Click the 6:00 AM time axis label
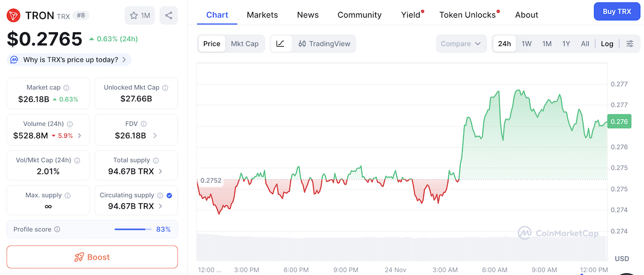 [x=494, y=270]
